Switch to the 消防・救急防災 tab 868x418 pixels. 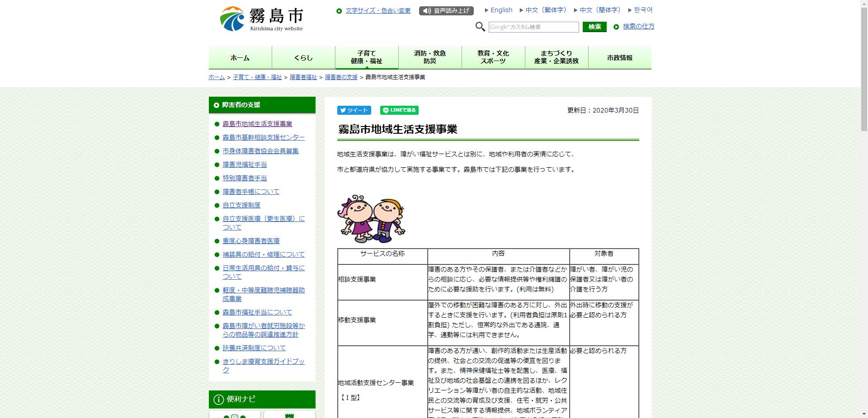coord(429,57)
